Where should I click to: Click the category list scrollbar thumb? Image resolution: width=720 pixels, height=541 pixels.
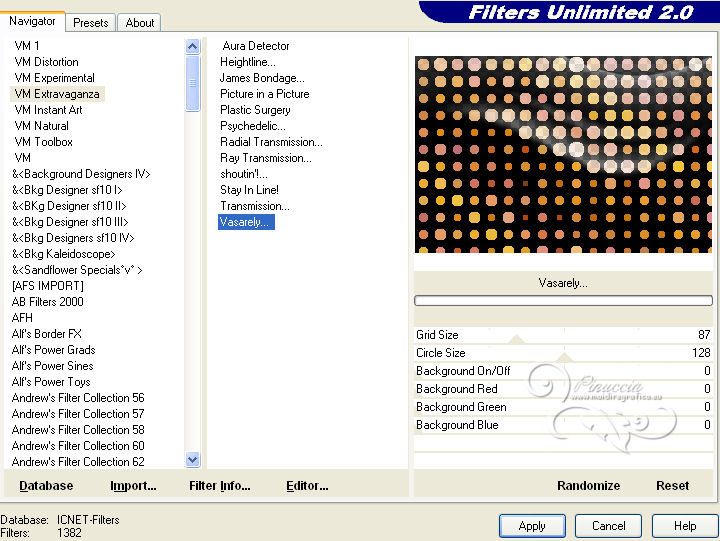point(192,83)
